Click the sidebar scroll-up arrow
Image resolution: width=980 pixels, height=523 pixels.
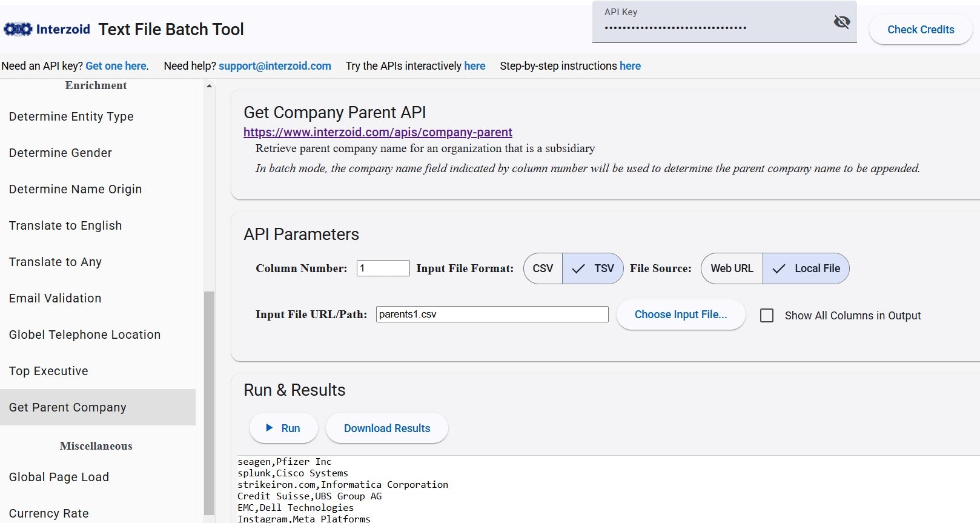click(x=209, y=86)
